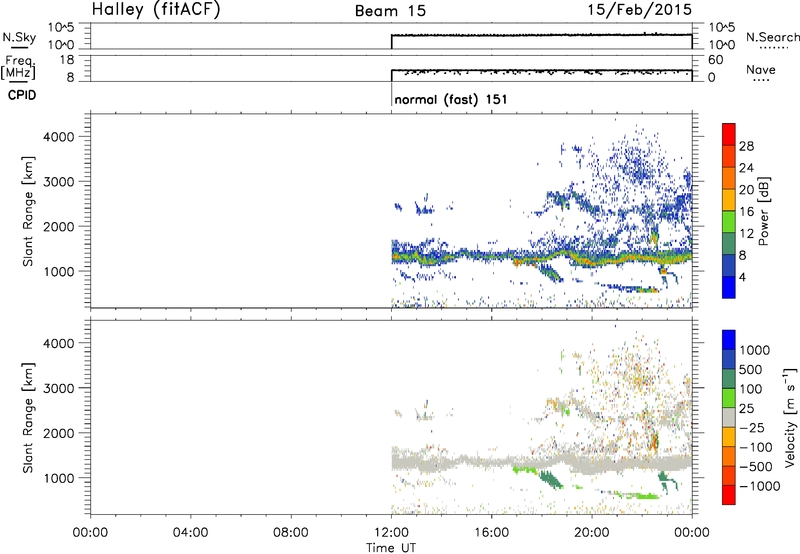Screen dimensions: 800x554
Task: Click the 'N.Search' legend label
Action: point(772,37)
